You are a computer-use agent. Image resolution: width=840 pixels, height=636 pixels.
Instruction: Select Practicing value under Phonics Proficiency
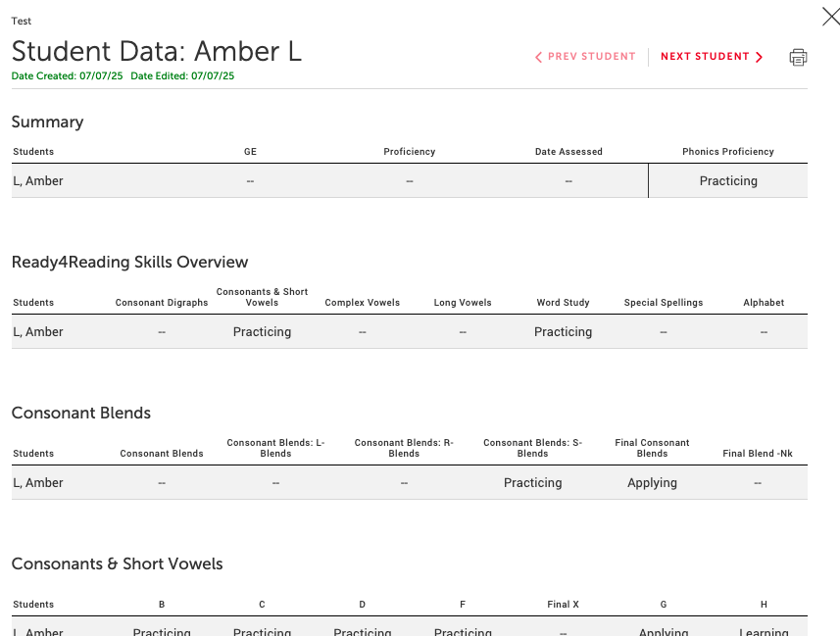click(728, 181)
